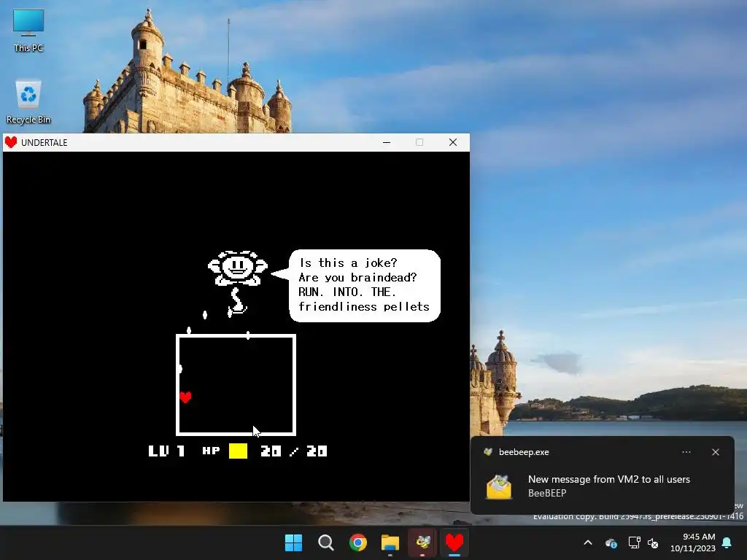Open the notification bell in taskbar
The image size is (747, 560).
[727, 542]
